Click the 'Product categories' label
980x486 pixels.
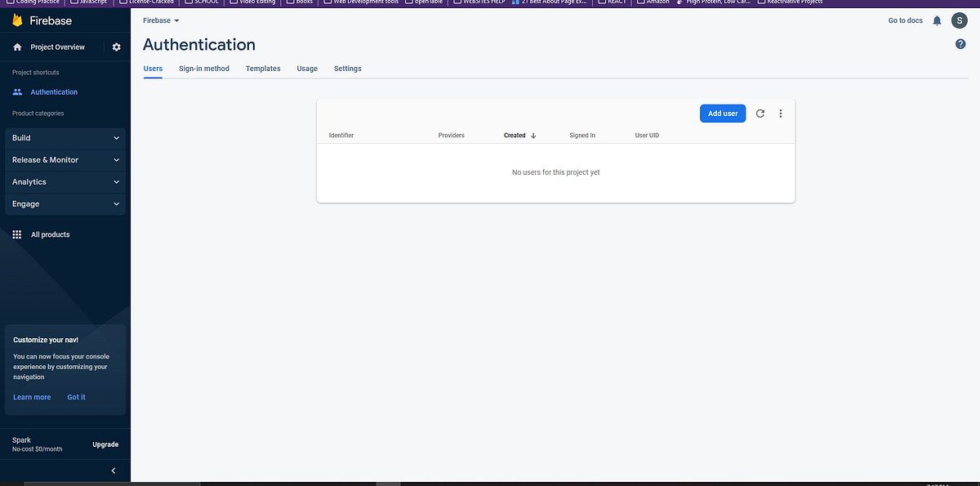coord(38,114)
